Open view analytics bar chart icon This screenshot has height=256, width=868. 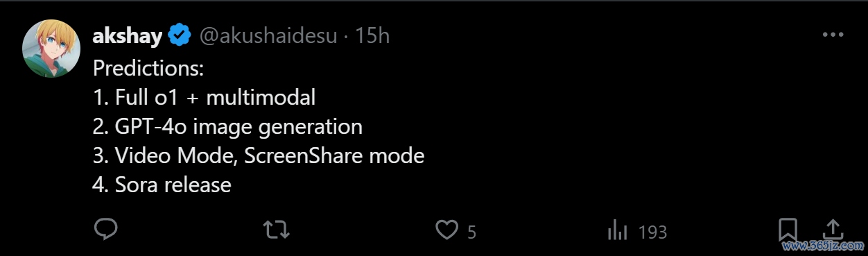point(618,230)
